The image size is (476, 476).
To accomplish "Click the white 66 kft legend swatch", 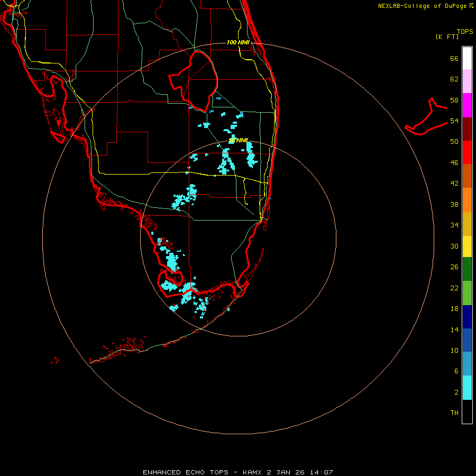I will coord(467,58).
